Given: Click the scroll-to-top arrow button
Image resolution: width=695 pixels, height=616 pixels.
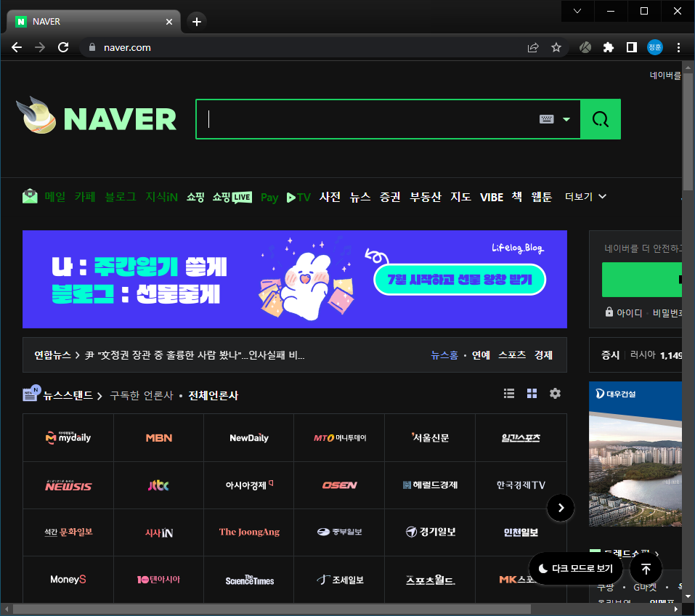Looking at the screenshot, I should tap(646, 569).
